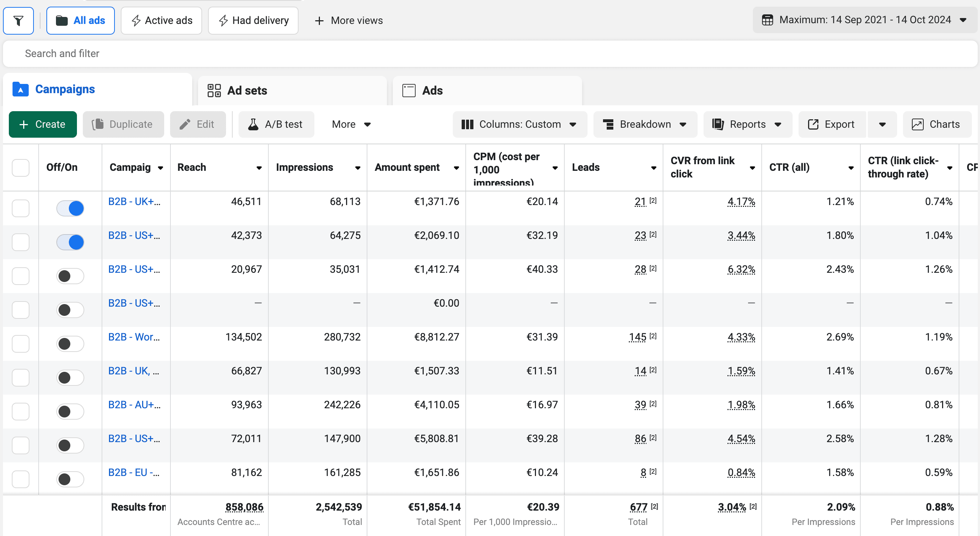Select the Had delivery view
The width and height of the screenshot is (980, 536).
(x=253, y=21)
